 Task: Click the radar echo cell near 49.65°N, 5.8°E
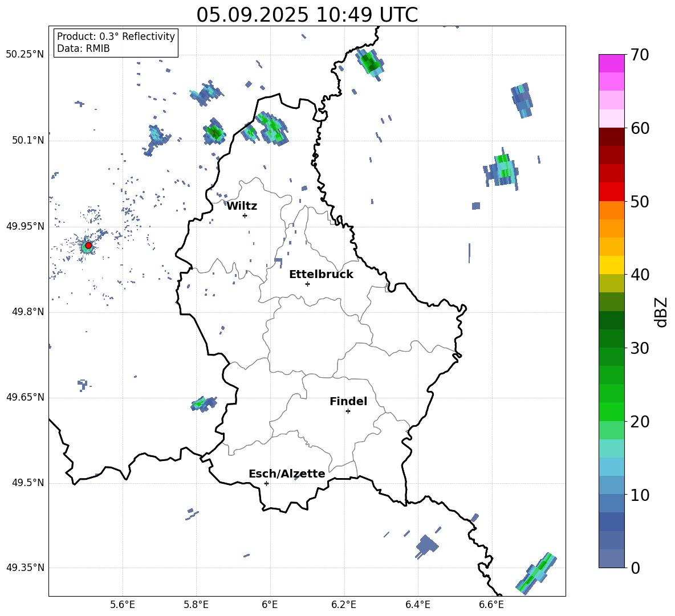(x=204, y=403)
